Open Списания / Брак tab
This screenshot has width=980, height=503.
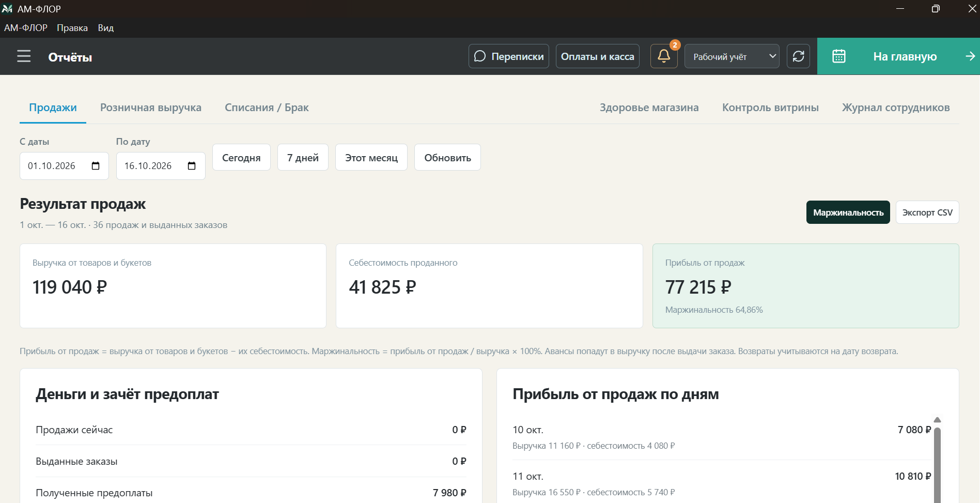click(267, 108)
